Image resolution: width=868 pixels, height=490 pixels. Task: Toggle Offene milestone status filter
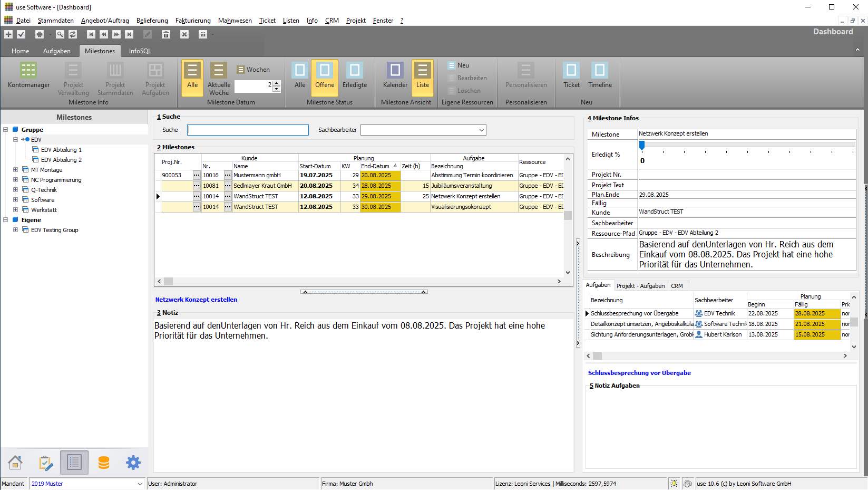(325, 78)
